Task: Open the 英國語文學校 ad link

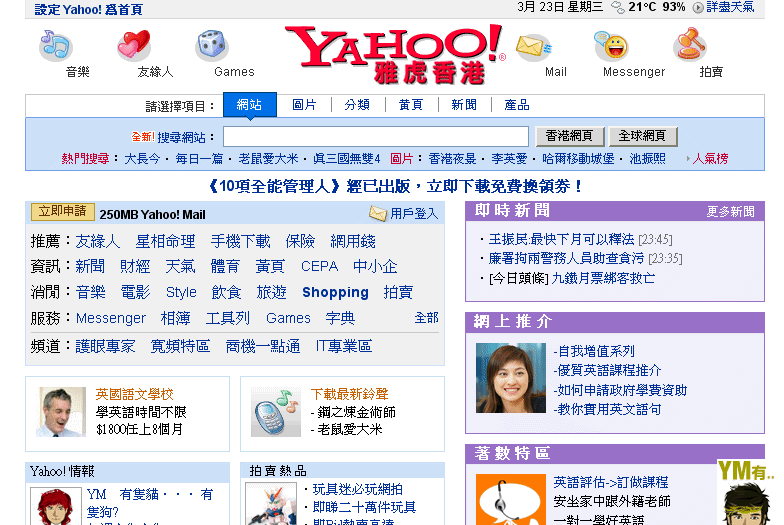Action: (134, 394)
